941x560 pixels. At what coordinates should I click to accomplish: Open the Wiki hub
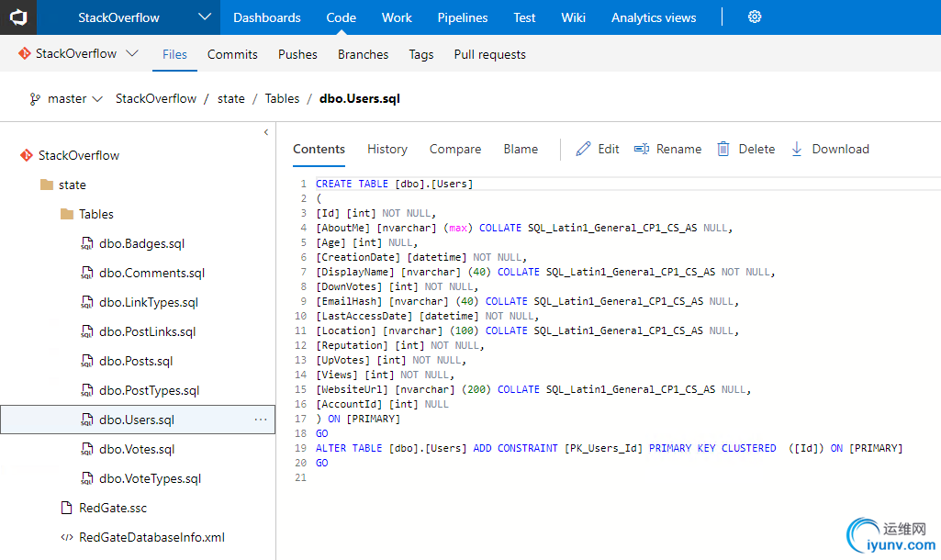(573, 17)
